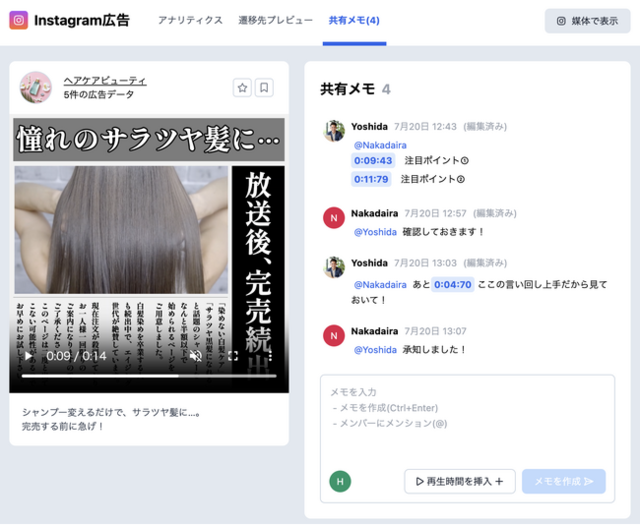Play the ad video
This screenshot has width=640, height=525.
pos(29,356)
